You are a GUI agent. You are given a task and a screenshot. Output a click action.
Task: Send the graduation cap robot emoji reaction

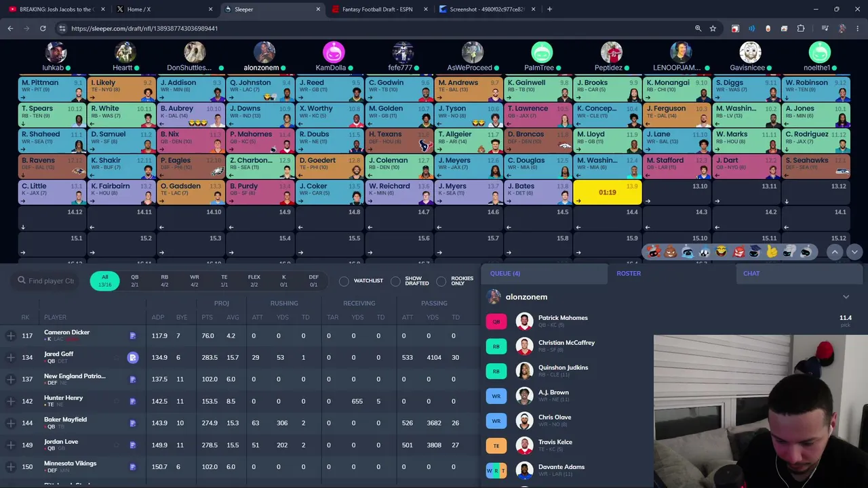[x=755, y=251]
